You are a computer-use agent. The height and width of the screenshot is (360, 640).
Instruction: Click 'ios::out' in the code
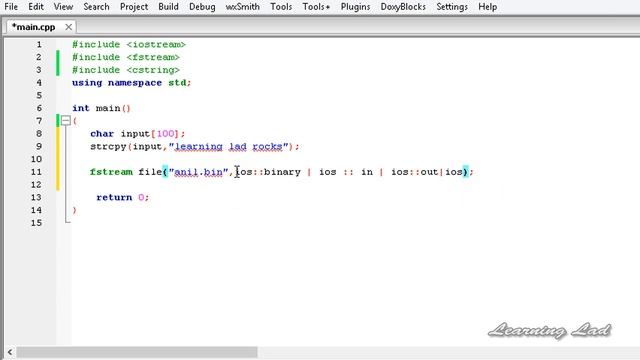coord(415,172)
